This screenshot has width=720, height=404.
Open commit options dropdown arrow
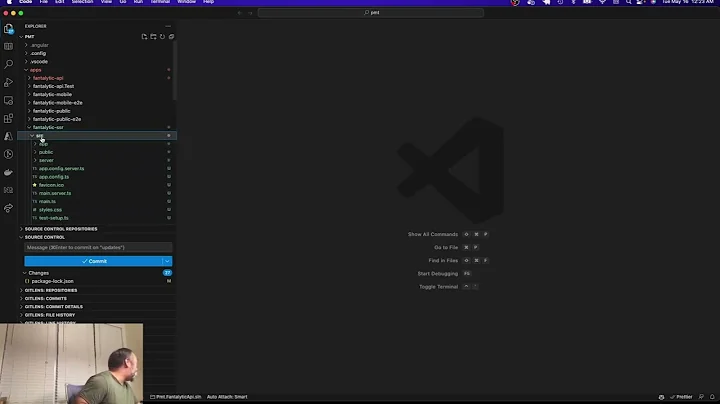(x=168, y=261)
